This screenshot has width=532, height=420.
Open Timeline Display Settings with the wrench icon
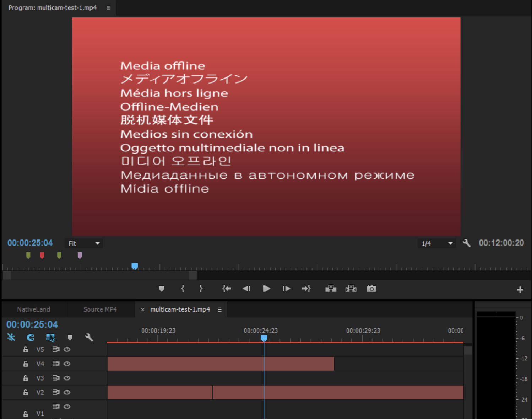point(89,338)
